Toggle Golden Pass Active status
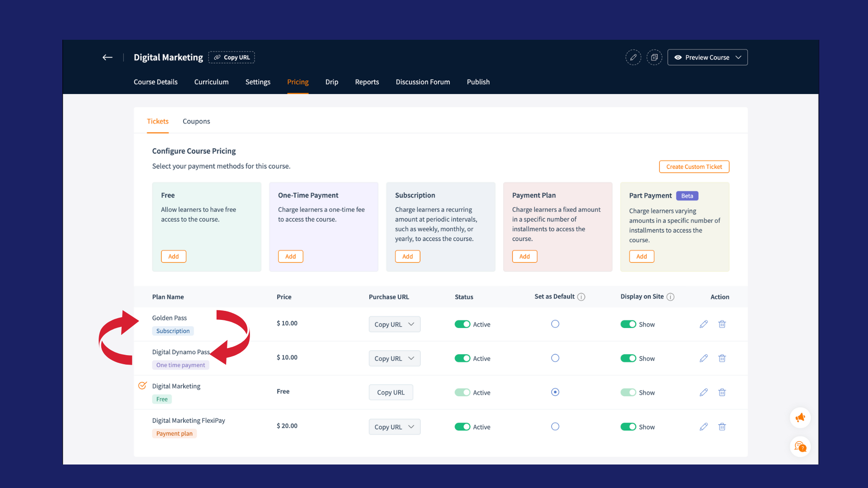 coord(462,324)
